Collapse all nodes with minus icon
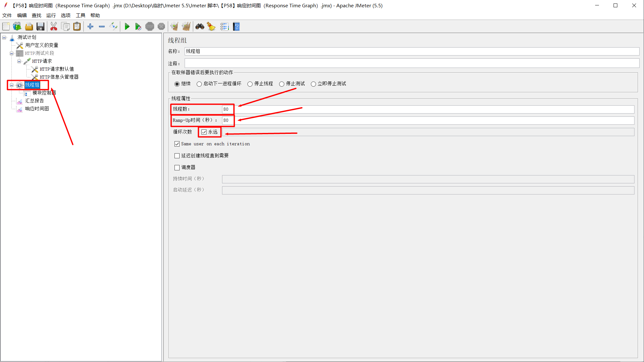The width and height of the screenshot is (644, 362). click(102, 27)
